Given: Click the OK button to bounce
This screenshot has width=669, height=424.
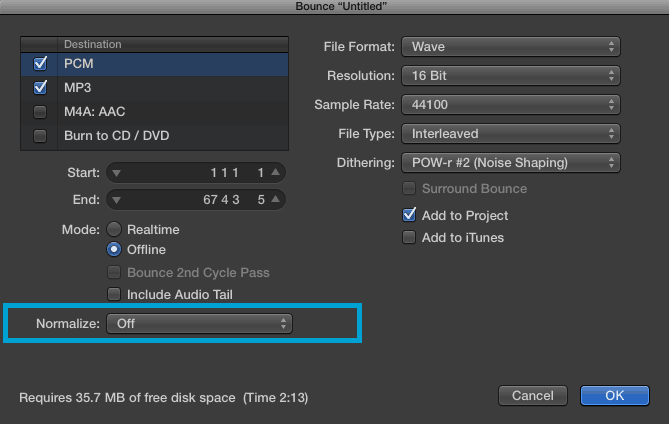Looking at the screenshot, I should coord(614,395).
